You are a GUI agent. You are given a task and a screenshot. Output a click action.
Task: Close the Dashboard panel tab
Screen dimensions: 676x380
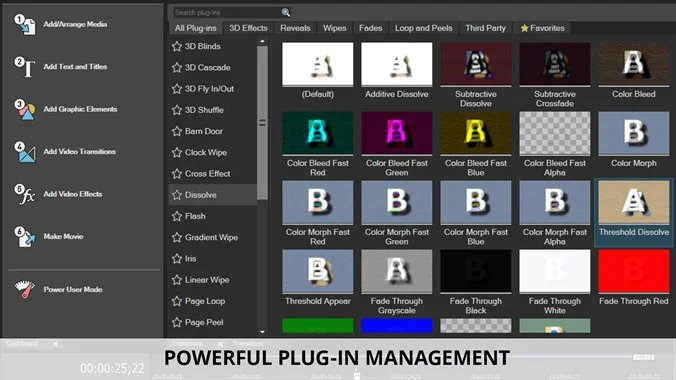[55, 344]
